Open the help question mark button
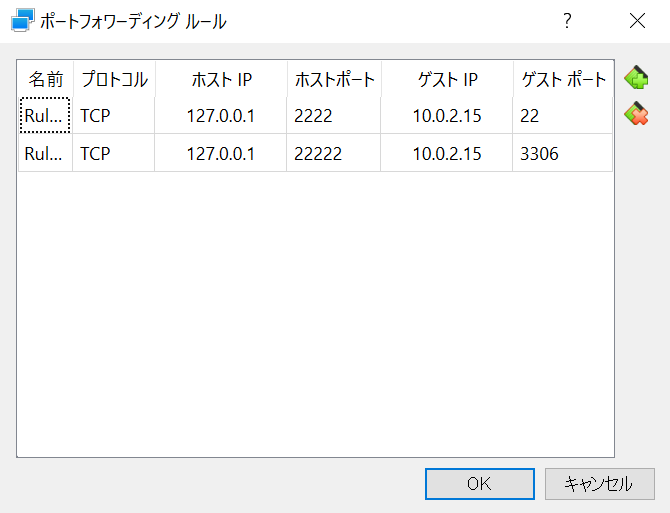Screen dimensions: 670x513 click(x=567, y=21)
